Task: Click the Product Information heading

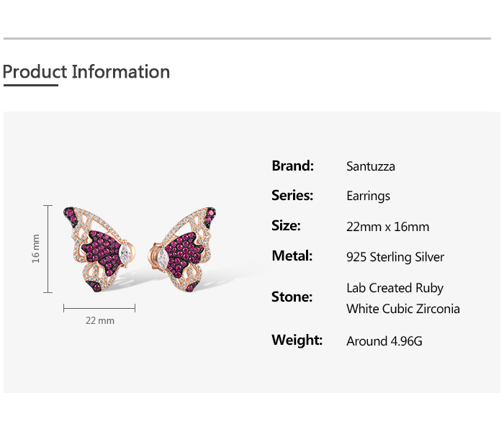Action: tap(86, 72)
